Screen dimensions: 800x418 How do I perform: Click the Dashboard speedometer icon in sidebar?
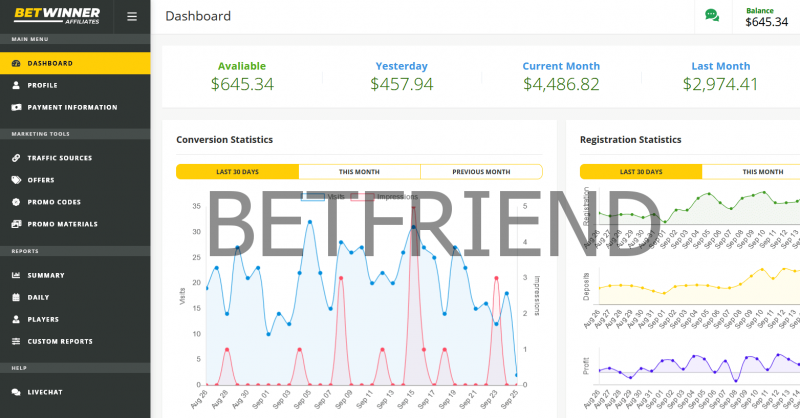(16, 63)
